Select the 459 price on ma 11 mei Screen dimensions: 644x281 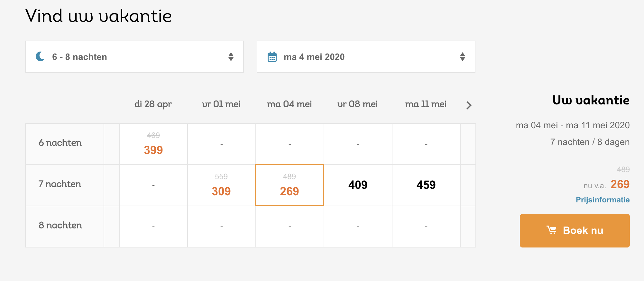[x=426, y=185]
